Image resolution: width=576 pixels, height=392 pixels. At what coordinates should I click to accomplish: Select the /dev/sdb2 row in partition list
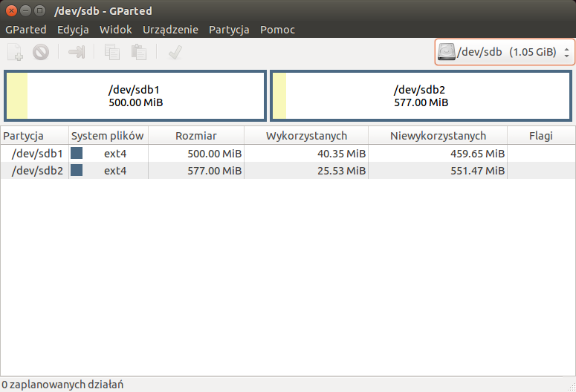click(x=288, y=171)
